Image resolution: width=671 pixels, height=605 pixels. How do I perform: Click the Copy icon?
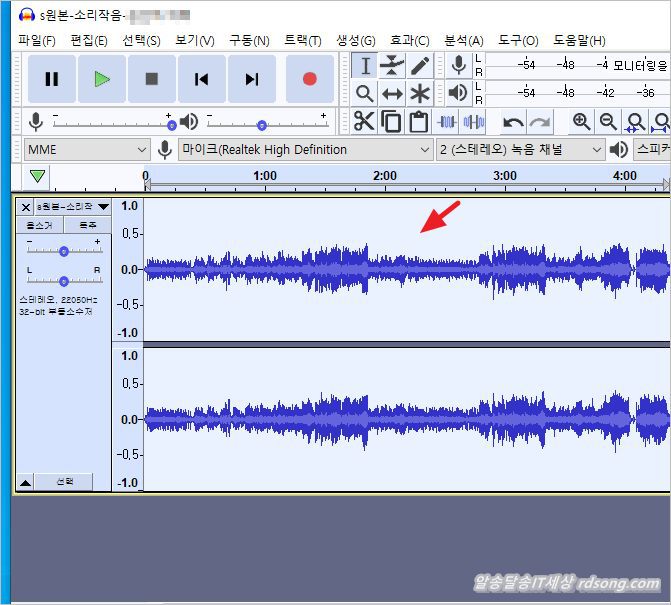coord(391,122)
